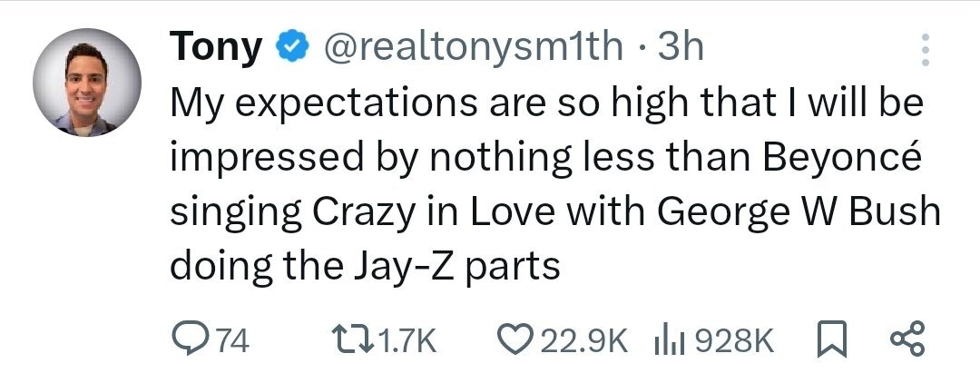Click the 74 replies count
The image size is (980, 373).
pyautogui.click(x=232, y=341)
